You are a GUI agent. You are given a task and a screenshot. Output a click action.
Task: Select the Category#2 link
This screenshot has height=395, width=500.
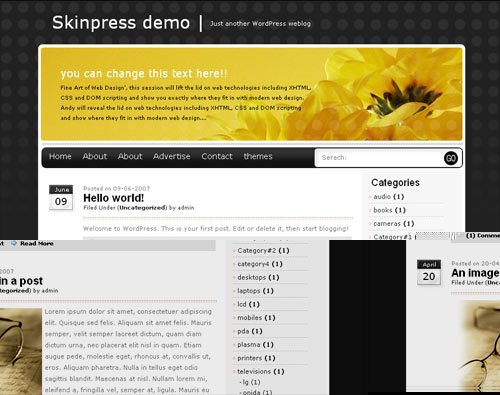pyautogui.click(x=257, y=250)
